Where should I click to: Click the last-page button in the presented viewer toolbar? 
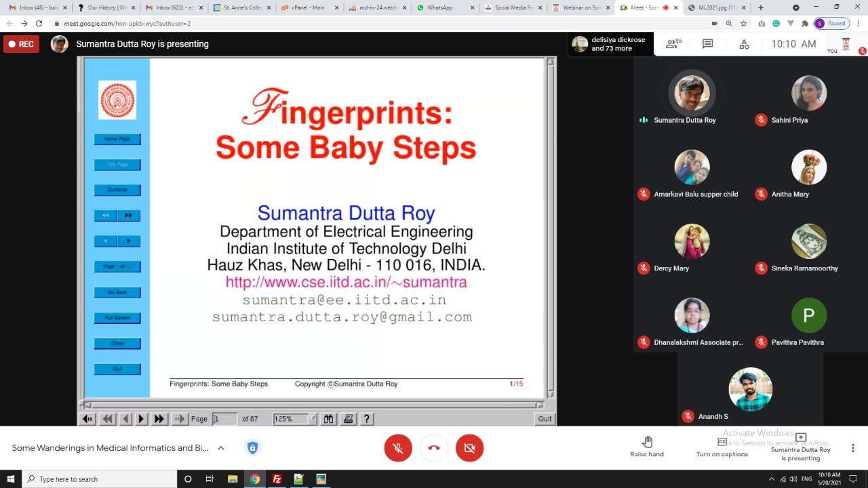[159, 419]
